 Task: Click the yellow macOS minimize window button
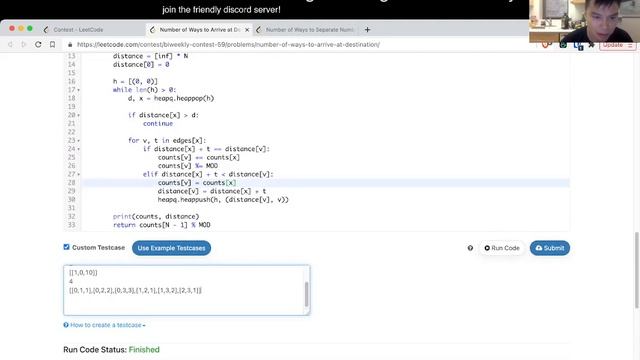coord(21,28)
